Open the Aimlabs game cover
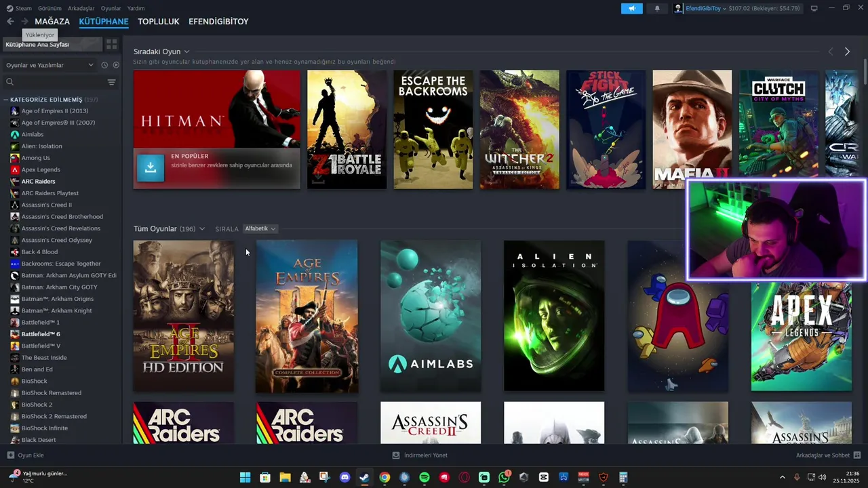The height and width of the screenshot is (488, 868). pyautogui.click(x=431, y=316)
